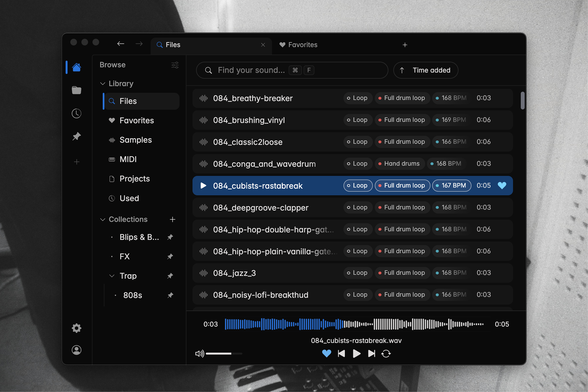Open the Home view in sidebar

(x=76, y=67)
